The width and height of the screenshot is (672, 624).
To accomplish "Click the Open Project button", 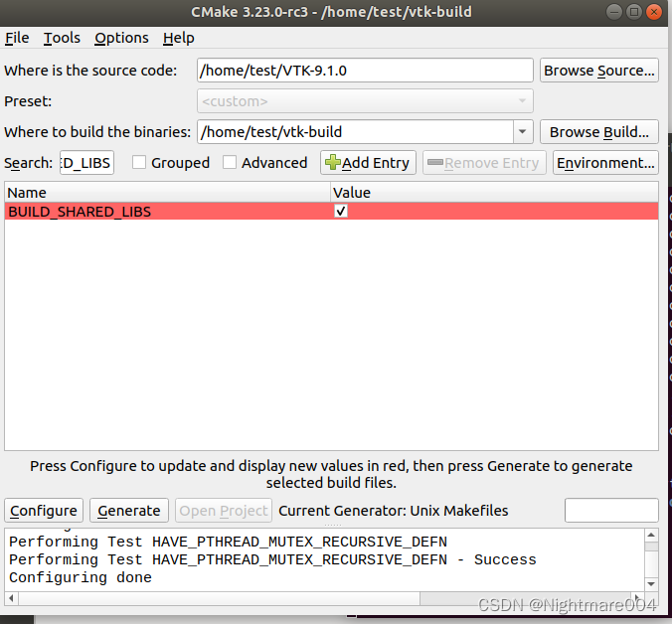I will click(x=224, y=511).
